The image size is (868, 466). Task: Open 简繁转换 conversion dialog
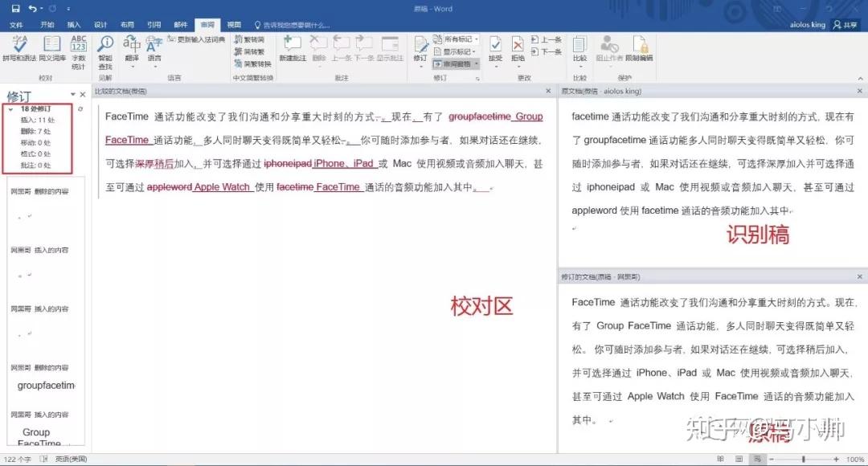coord(252,63)
